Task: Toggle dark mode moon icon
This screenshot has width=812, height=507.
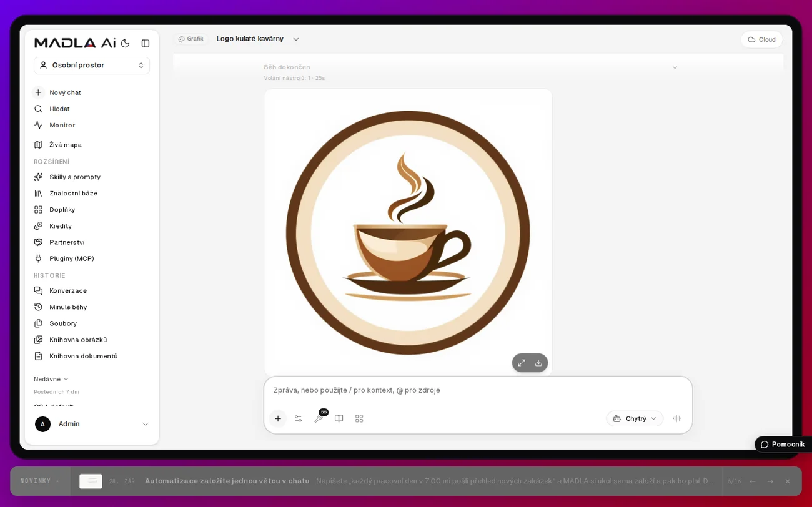Action: [125, 43]
